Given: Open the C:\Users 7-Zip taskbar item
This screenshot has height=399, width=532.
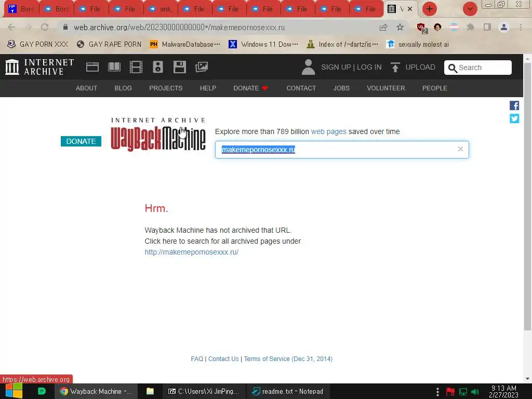Looking at the screenshot, I should (204, 391).
